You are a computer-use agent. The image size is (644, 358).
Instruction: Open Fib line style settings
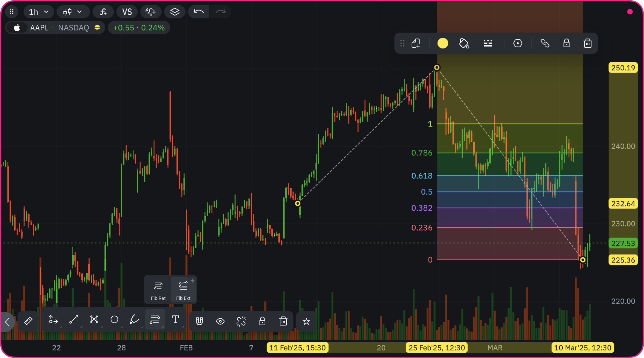pos(488,44)
